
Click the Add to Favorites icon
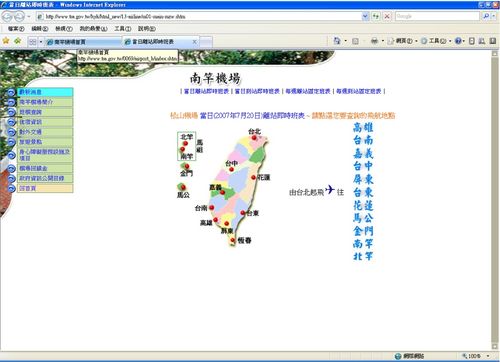(x=17, y=41)
